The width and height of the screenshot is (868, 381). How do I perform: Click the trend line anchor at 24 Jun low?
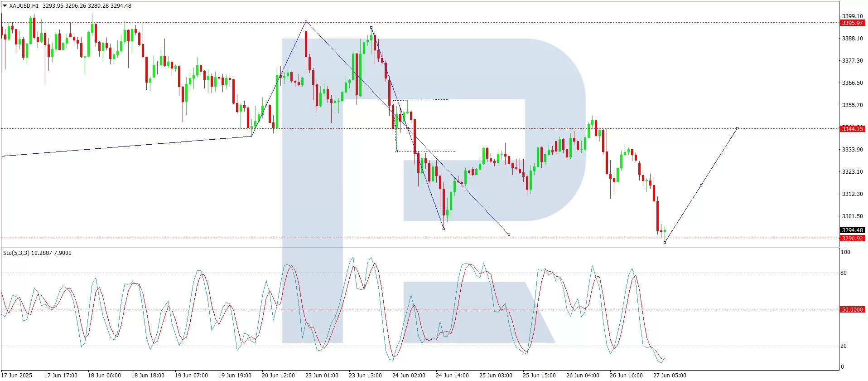point(444,229)
